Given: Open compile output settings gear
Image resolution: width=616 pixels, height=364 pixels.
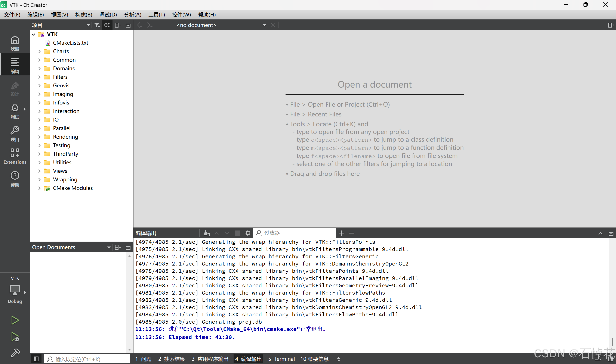Looking at the screenshot, I should pos(247,233).
